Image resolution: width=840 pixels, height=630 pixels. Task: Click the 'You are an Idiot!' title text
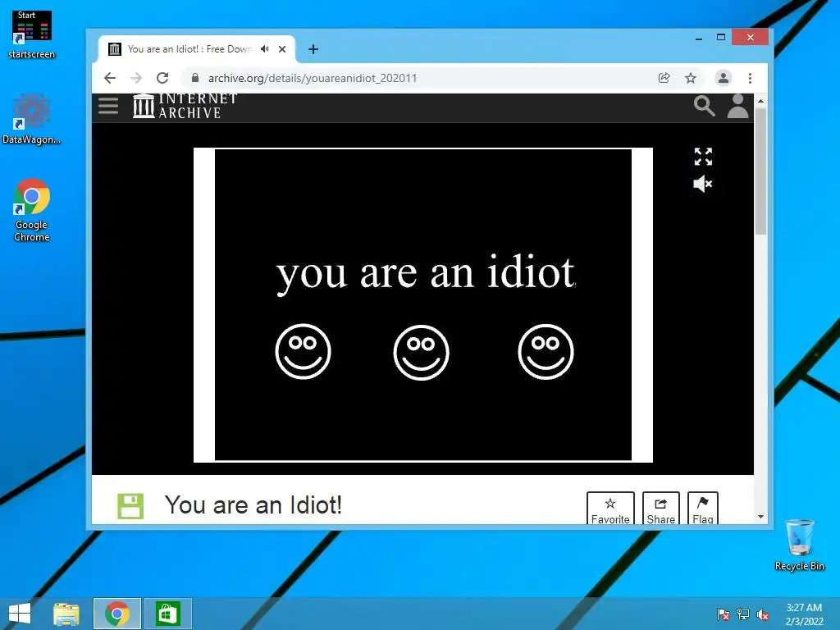253,504
